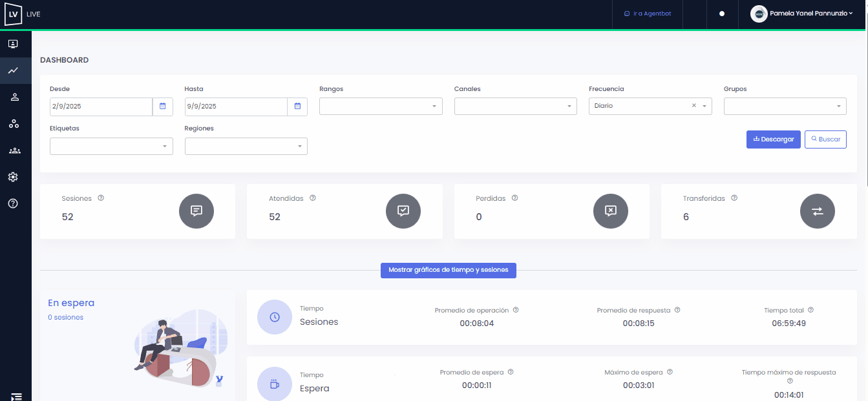Click the Desde date input field

tap(101, 107)
